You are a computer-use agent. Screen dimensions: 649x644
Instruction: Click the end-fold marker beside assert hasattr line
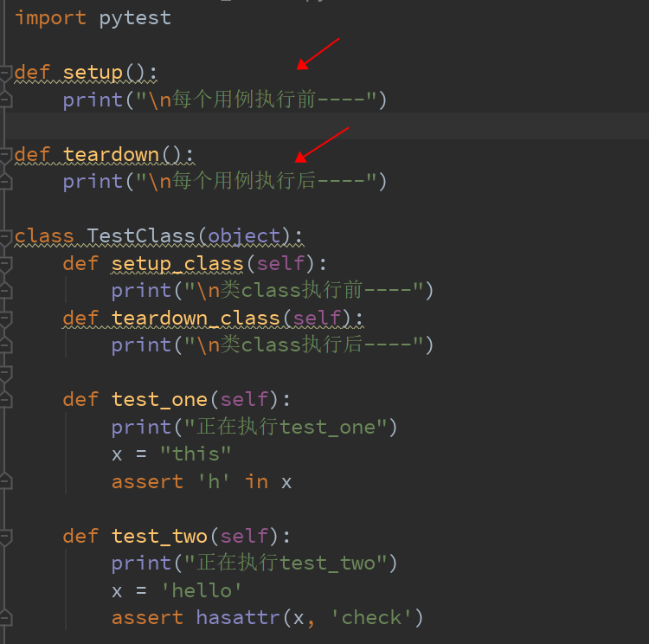pyautogui.click(x=5, y=618)
